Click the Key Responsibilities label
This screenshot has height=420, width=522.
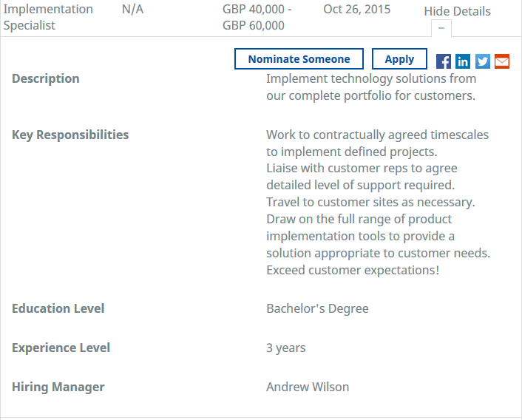click(x=70, y=135)
